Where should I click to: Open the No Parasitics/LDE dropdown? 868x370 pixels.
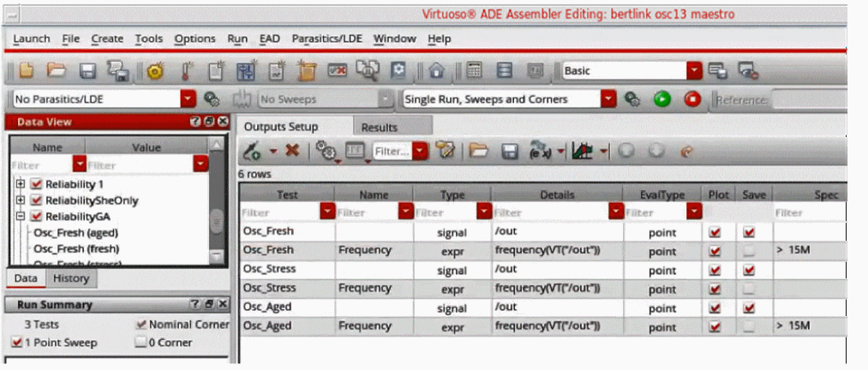pos(189,99)
